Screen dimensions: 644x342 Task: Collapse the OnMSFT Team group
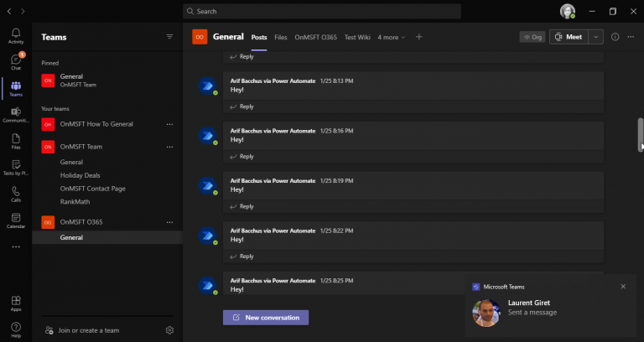pos(80,147)
